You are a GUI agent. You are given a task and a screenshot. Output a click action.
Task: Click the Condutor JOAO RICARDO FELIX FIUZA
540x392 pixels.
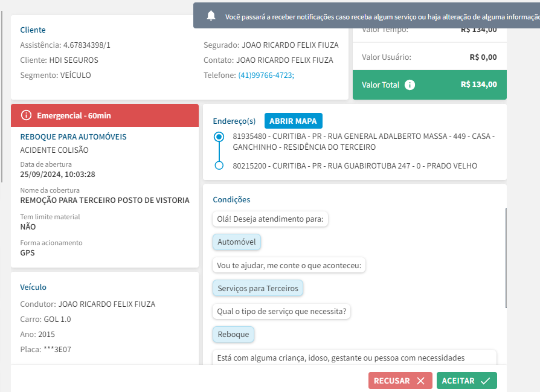tap(107, 304)
